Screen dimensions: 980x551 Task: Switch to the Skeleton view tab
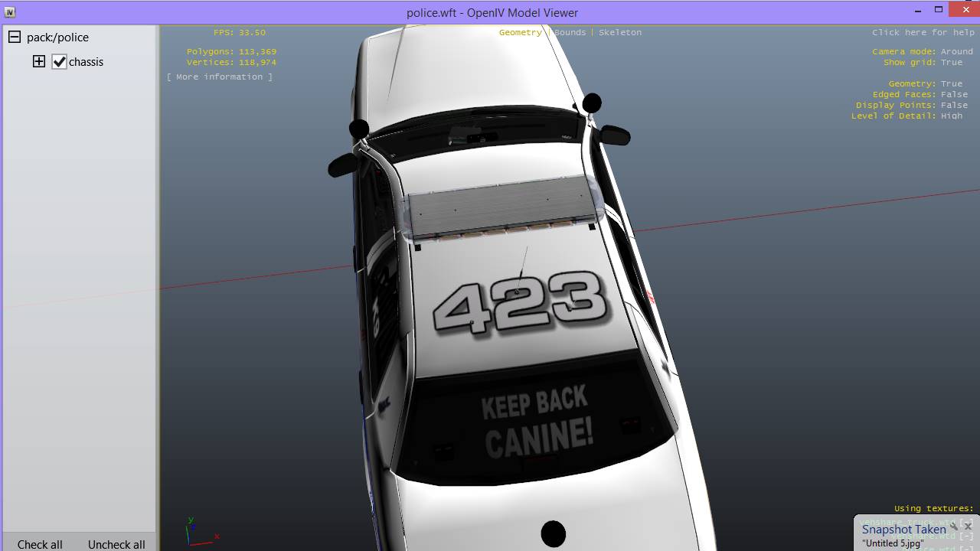[620, 32]
